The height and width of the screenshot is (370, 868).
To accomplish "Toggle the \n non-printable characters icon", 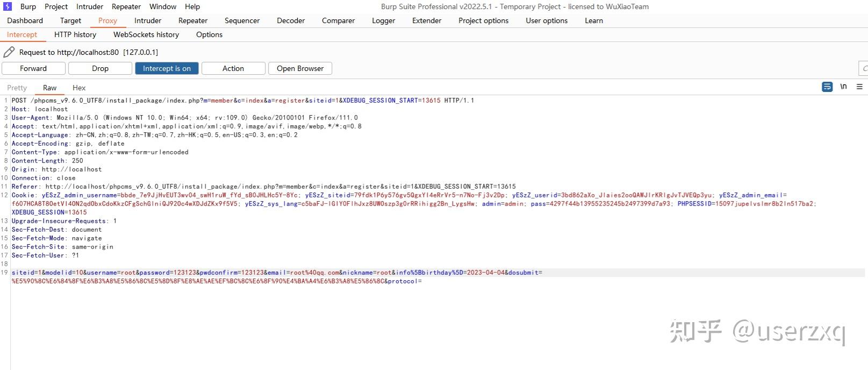I will [x=844, y=87].
